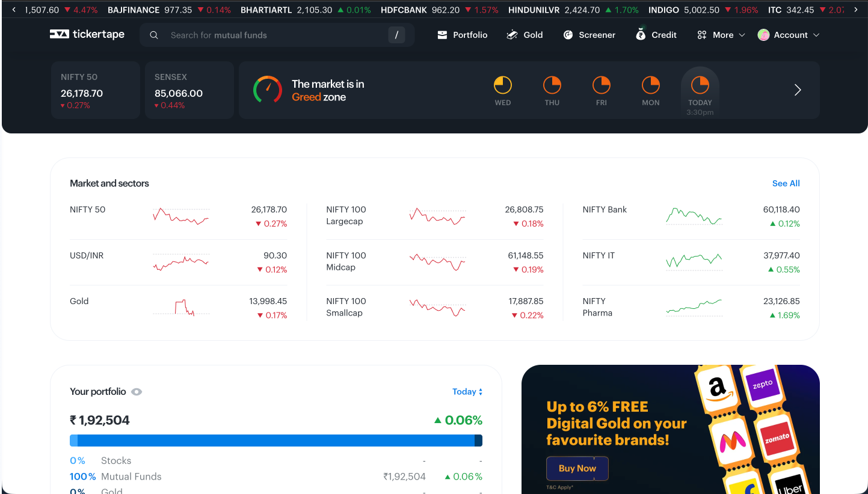
Task: Click the Credit money bag icon
Action: click(641, 35)
